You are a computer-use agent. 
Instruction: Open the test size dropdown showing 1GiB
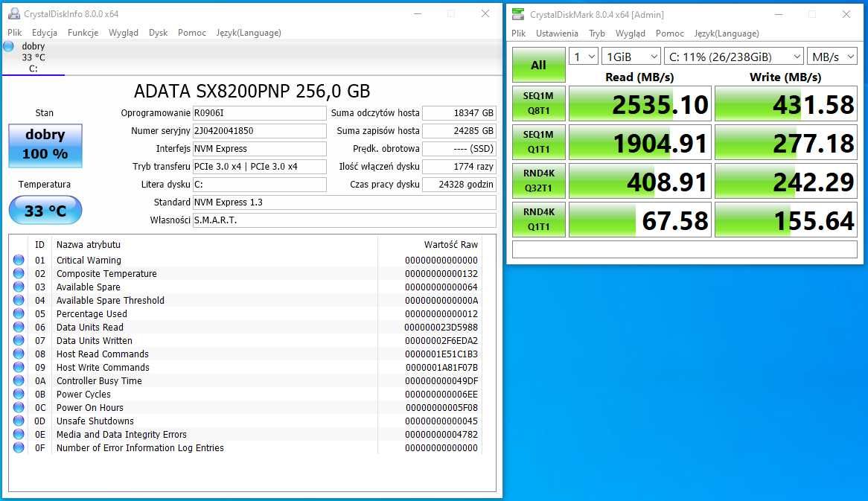click(x=631, y=57)
